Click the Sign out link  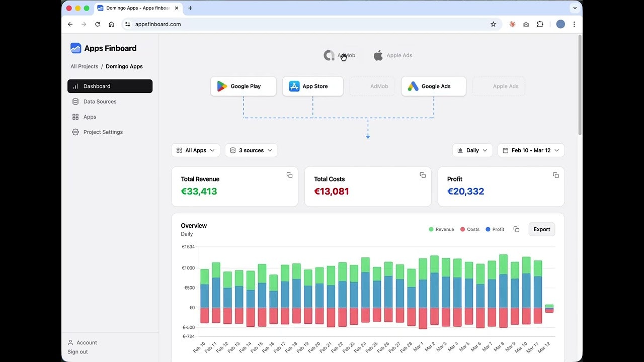coord(77,352)
